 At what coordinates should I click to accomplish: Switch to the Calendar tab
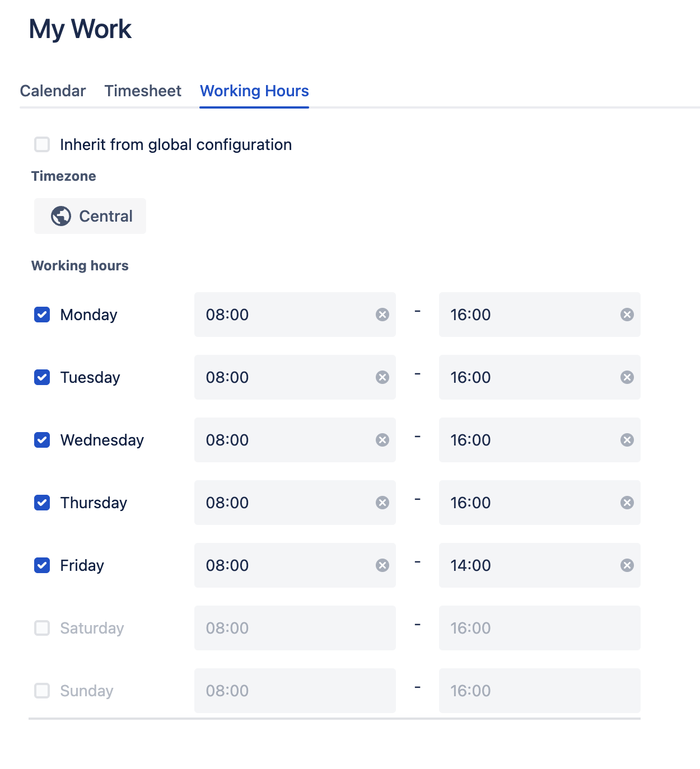[x=53, y=91]
